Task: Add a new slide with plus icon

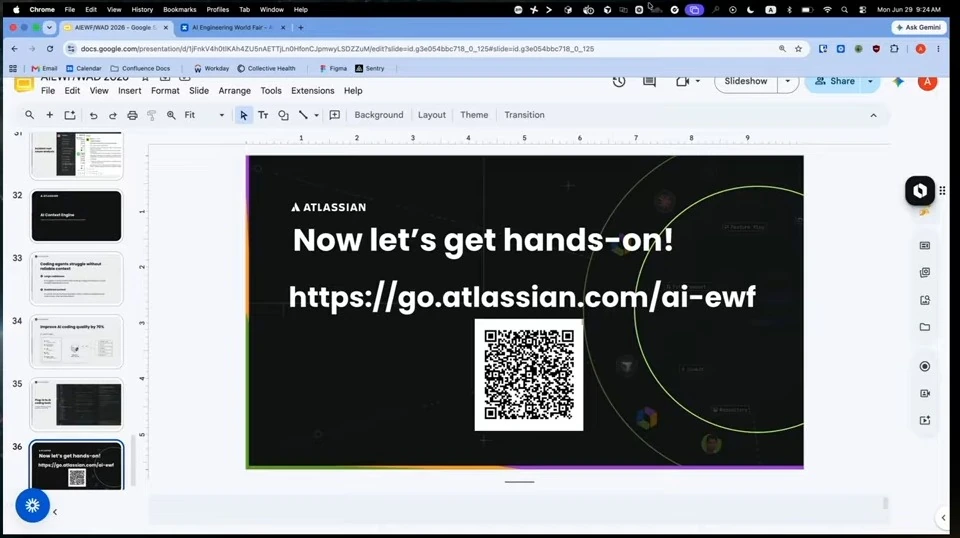Action: tap(50, 115)
